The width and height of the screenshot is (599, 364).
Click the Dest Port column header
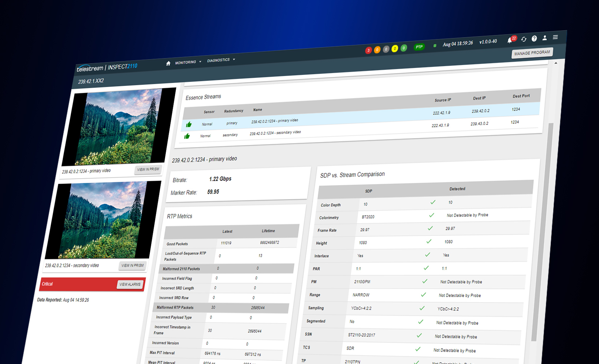tap(521, 96)
